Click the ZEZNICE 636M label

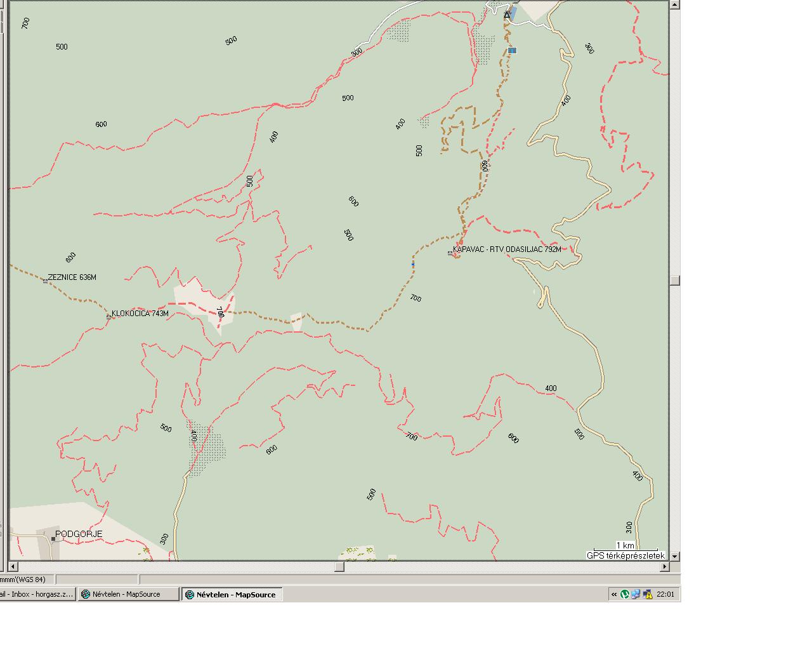click(72, 277)
